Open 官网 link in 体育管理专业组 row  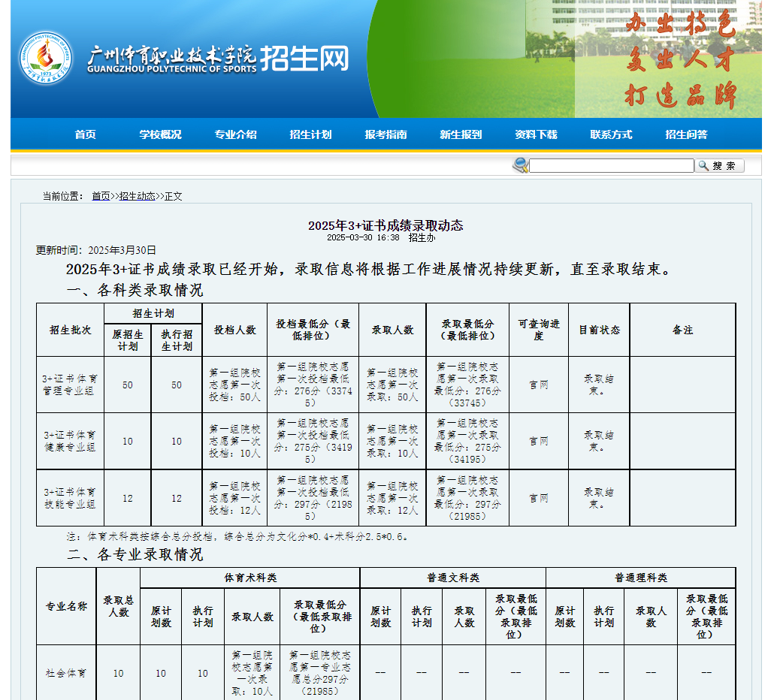tap(539, 385)
